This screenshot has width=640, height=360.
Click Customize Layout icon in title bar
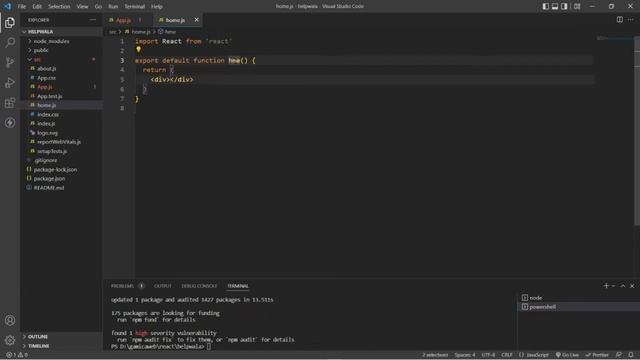point(577,6)
